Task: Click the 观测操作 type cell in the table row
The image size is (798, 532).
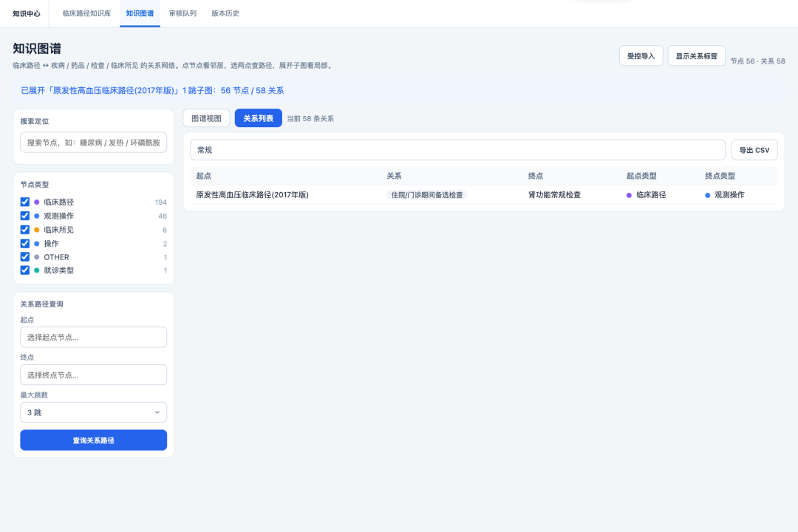Action: coord(725,194)
